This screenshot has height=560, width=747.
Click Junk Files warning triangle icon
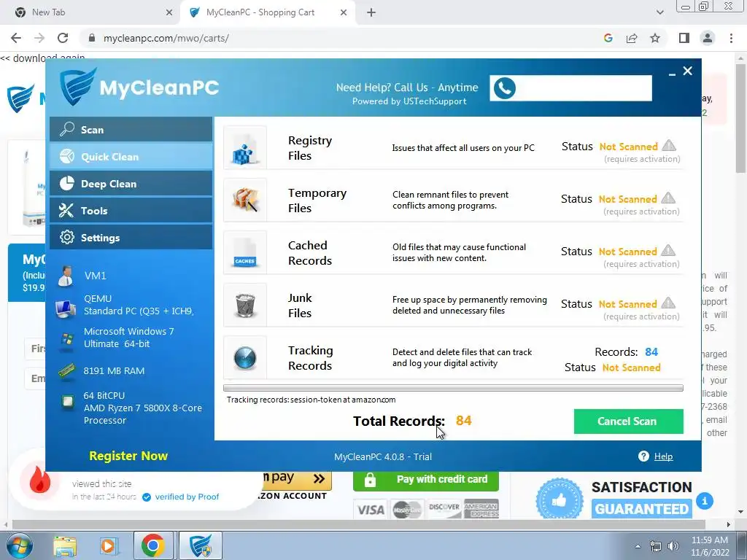(668, 303)
